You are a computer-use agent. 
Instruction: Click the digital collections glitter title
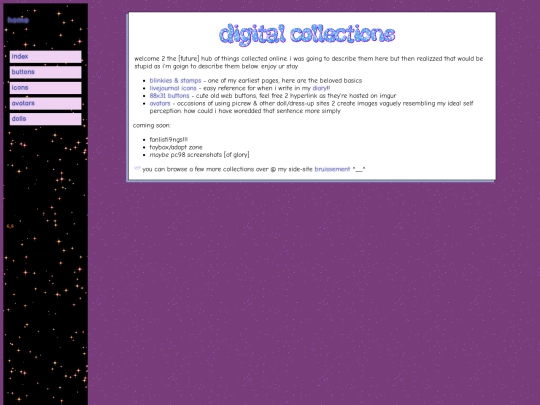point(307,34)
